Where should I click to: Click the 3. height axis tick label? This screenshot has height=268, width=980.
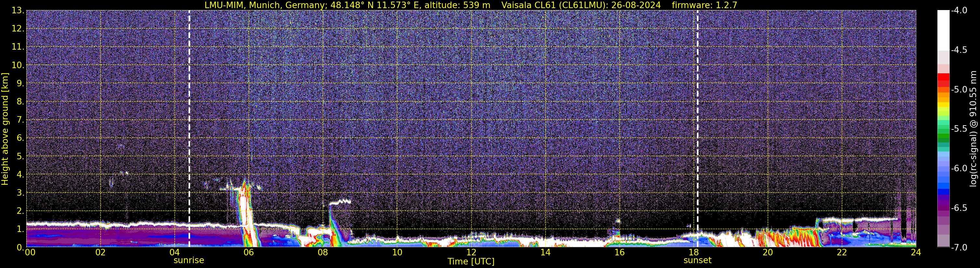tap(20, 192)
